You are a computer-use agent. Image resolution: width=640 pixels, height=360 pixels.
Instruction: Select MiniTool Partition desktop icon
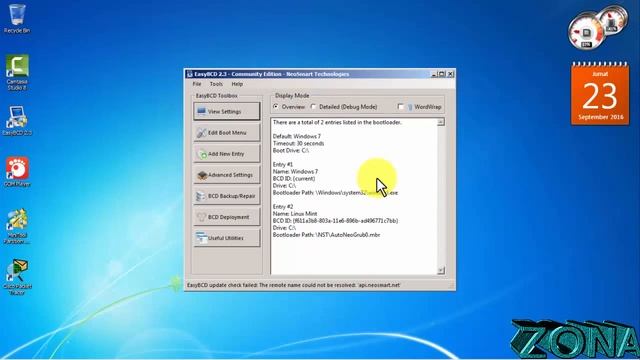[17, 227]
